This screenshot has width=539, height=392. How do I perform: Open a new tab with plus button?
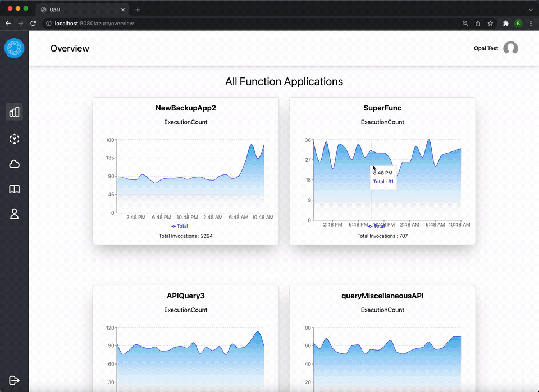[x=138, y=10]
